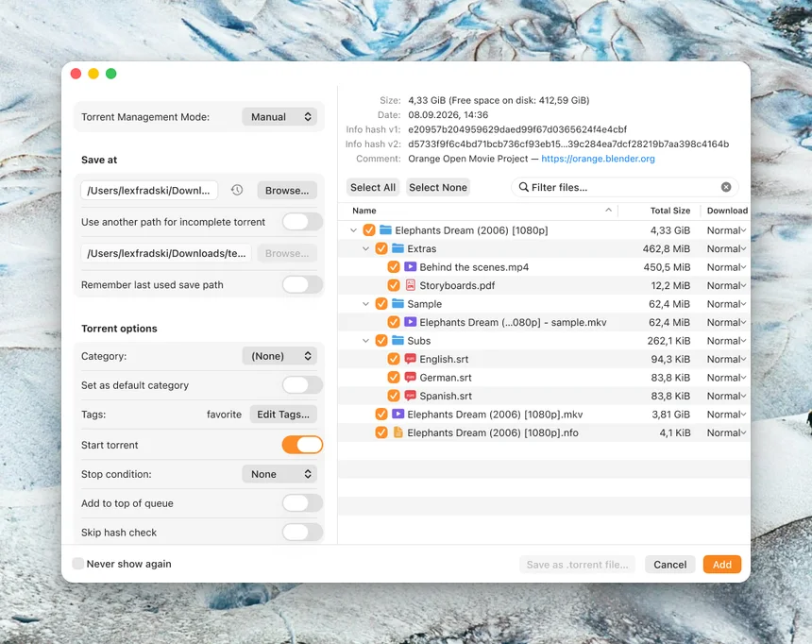812x644 pixels.
Task: Open the orange.blender.org link
Action: click(598, 159)
